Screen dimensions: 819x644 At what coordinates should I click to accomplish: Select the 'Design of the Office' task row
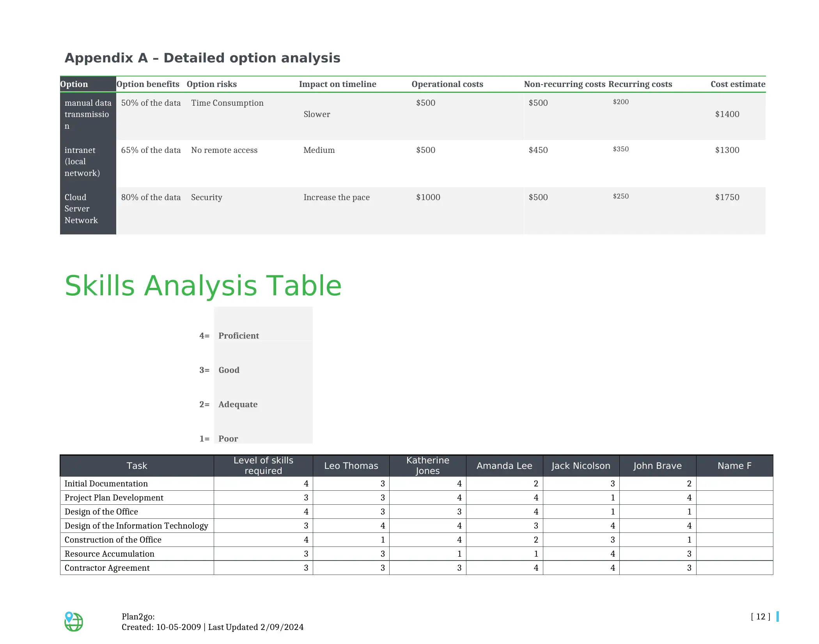pyautogui.click(x=417, y=512)
